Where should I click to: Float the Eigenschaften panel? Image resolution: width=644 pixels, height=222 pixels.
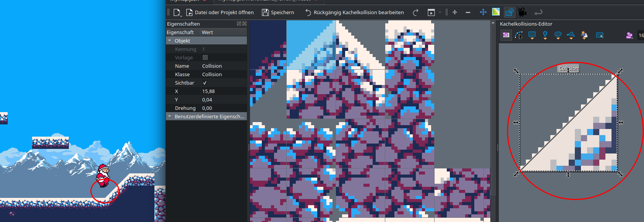pos(239,24)
